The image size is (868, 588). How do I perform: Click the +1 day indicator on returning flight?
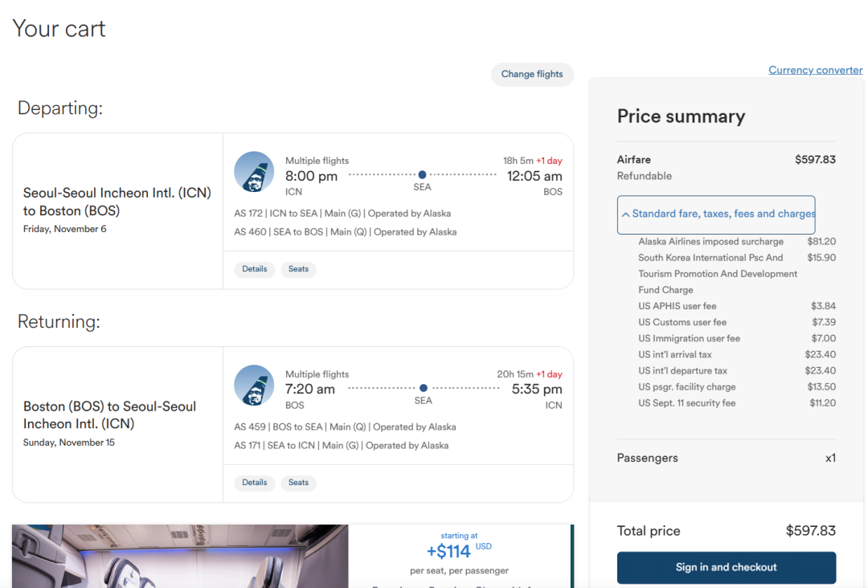point(549,374)
